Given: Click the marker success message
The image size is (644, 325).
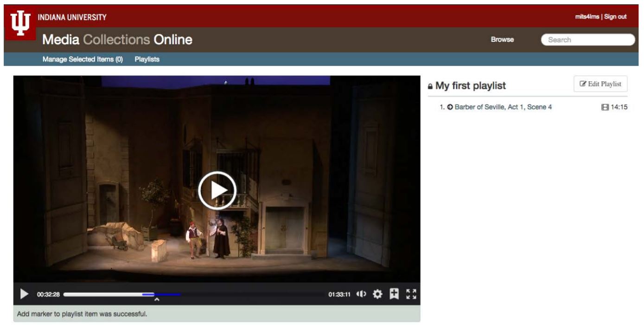Looking at the screenshot, I should 82,314.
